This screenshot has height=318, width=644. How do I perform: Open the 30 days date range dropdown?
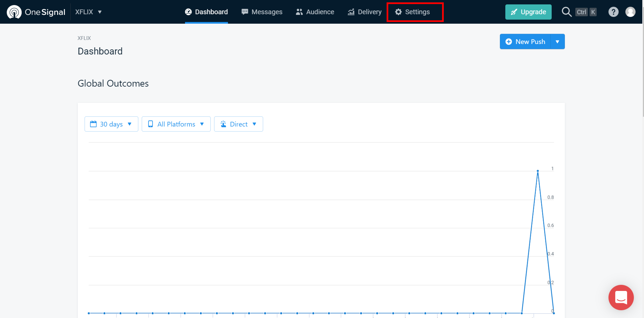pos(111,124)
